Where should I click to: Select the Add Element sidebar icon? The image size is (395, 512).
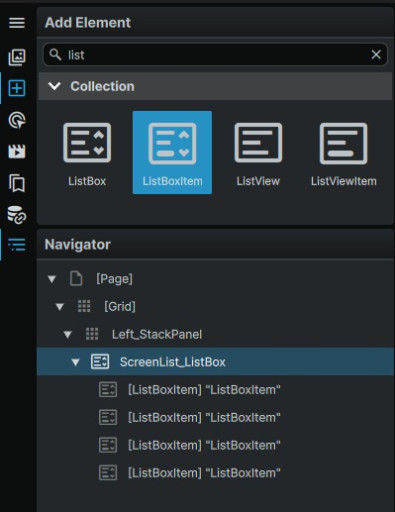pos(17,88)
